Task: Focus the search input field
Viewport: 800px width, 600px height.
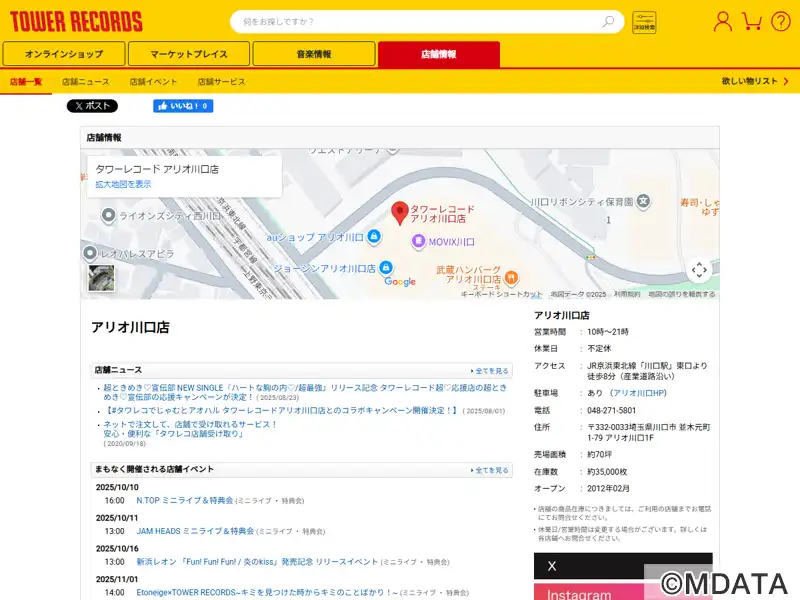Action: click(427, 21)
